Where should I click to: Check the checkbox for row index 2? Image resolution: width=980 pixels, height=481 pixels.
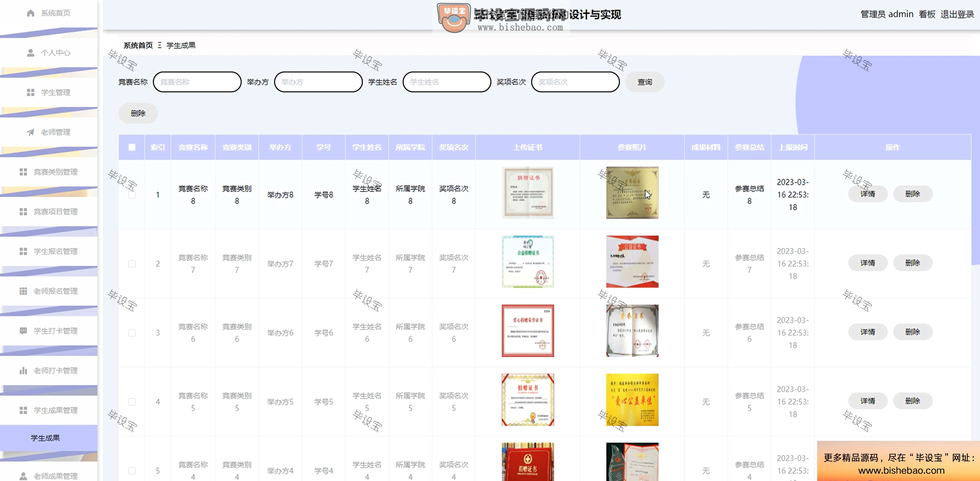pos(132,264)
